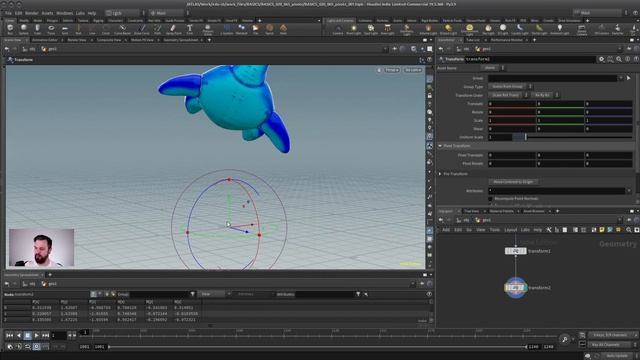Add a Sky Light from the shelf
Viewport: 640px width, 360px height.
click(488, 29)
